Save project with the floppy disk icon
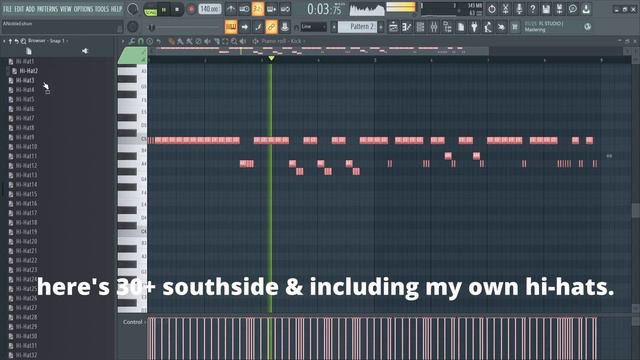 (x=546, y=9)
